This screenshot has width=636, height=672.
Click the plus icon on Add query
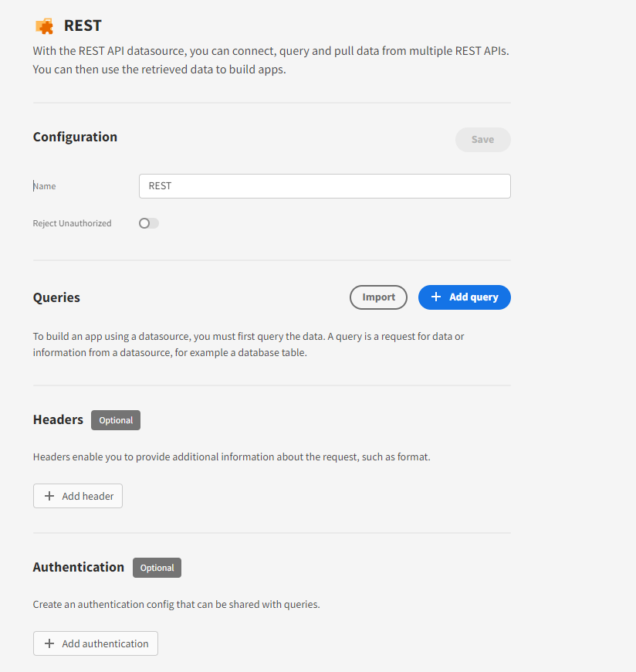[x=437, y=297]
